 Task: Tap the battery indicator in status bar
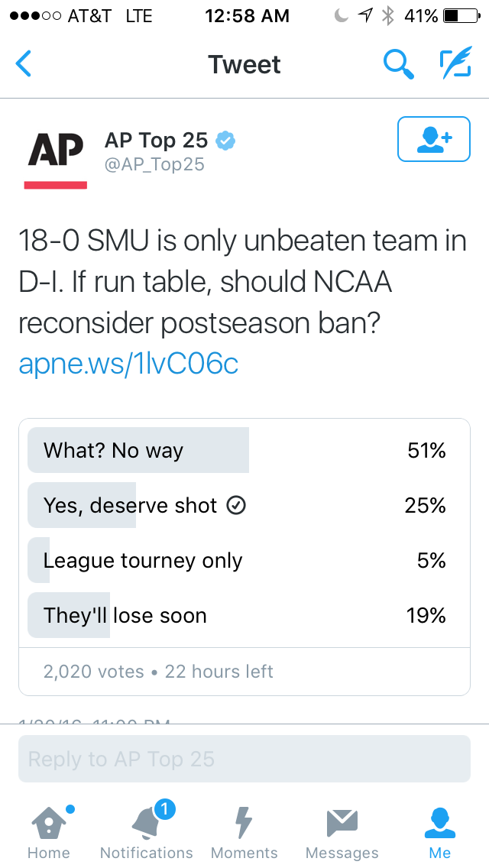point(461,16)
